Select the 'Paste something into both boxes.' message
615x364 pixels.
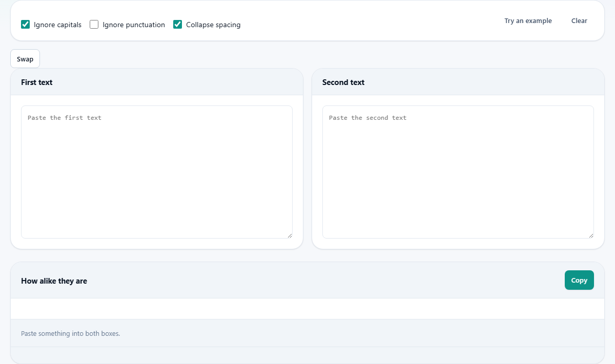pyautogui.click(x=70, y=333)
